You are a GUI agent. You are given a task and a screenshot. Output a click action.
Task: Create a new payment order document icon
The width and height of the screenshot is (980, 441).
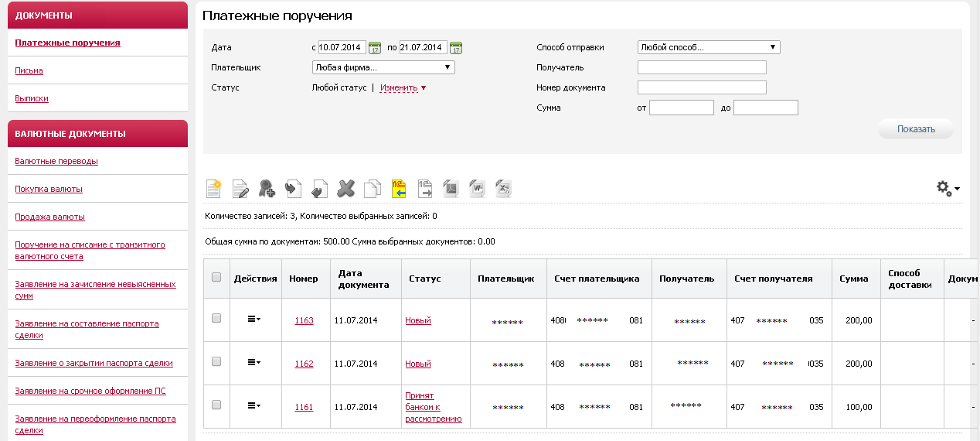point(214,188)
